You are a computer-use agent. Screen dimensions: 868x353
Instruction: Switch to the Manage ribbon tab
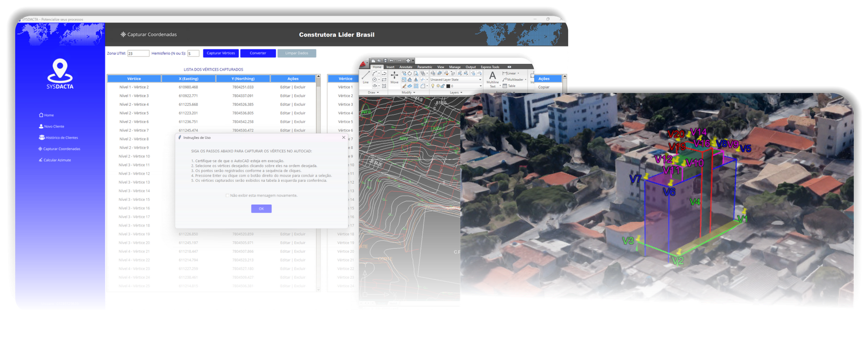click(x=455, y=67)
